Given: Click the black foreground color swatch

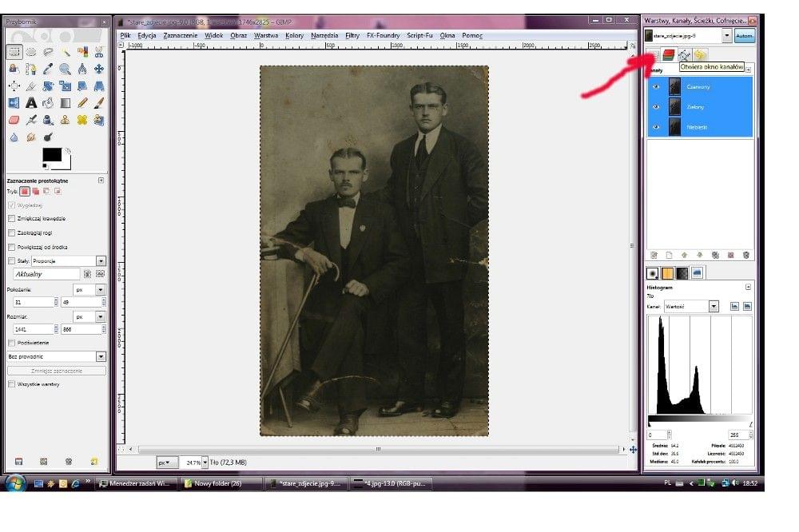Looking at the screenshot, I should [52, 154].
